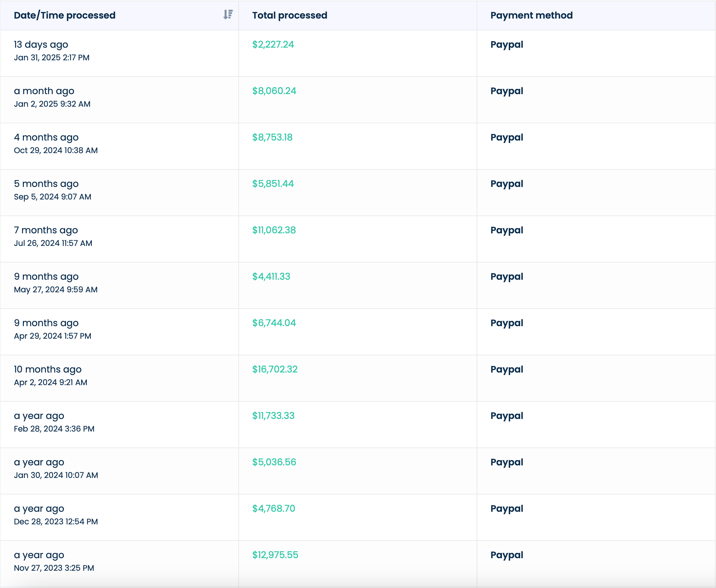Click Paypal in the Oct 29, 2024 row
The image size is (716, 588).
coord(507,137)
